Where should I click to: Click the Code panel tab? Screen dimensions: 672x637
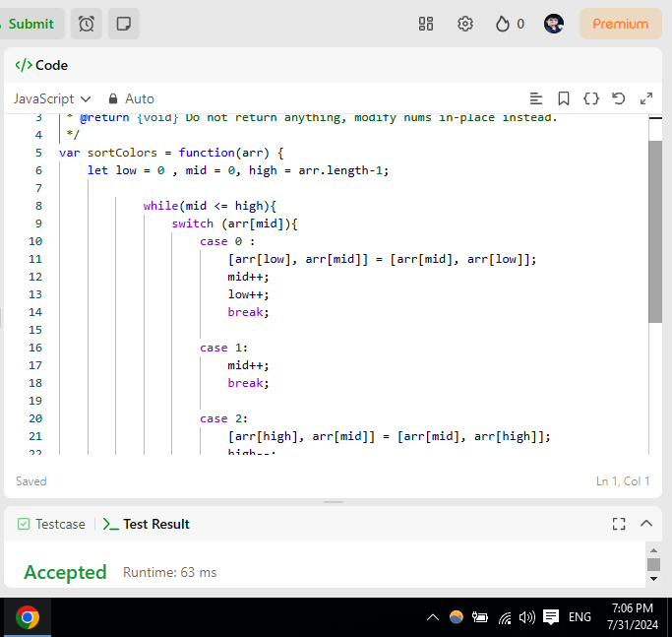point(41,65)
